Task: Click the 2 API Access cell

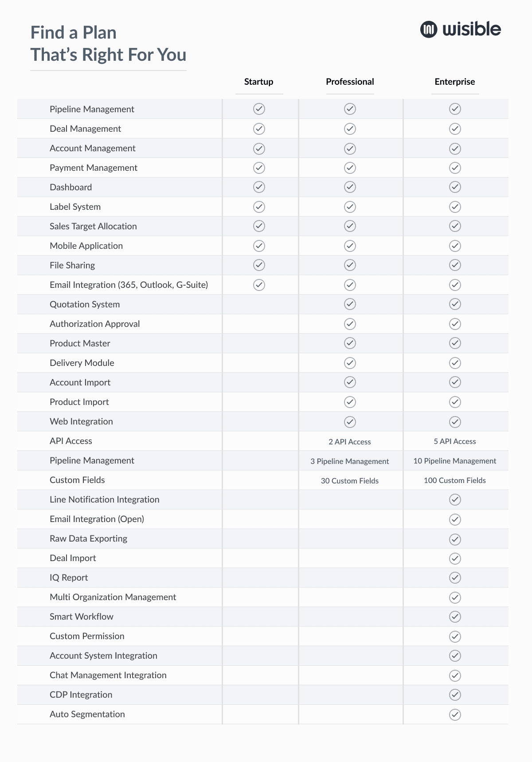Action: pos(350,442)
